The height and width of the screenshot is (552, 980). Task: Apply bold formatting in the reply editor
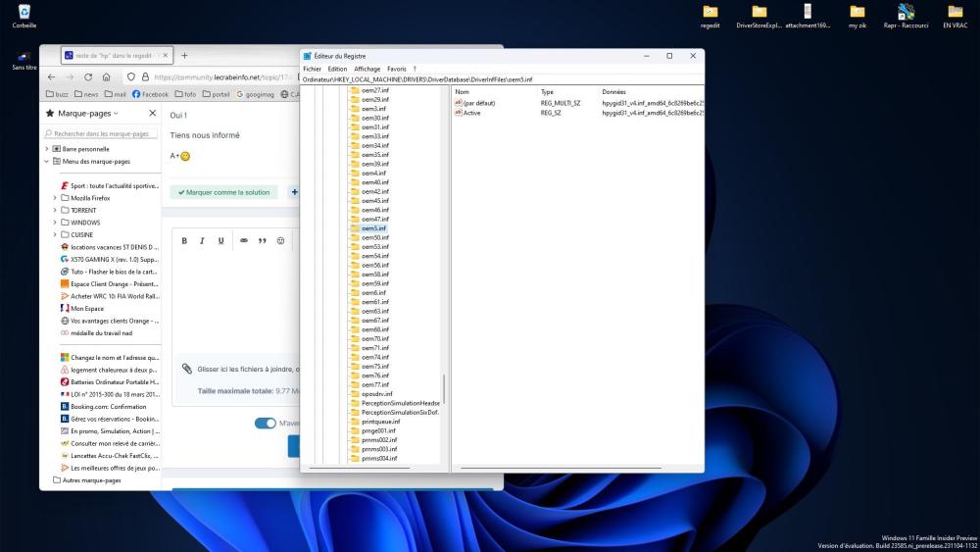coord(184,240)
